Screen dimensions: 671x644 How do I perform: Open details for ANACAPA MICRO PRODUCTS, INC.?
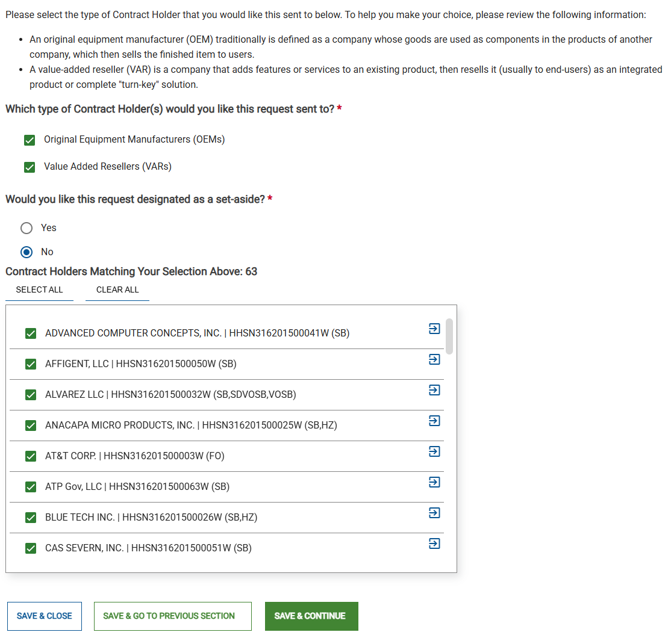(434, 421)
